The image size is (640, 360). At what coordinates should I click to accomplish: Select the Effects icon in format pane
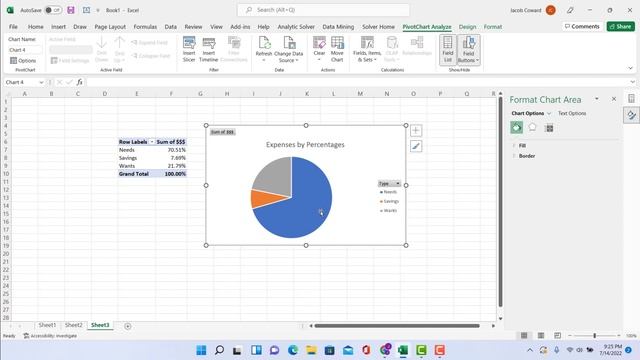point(532,128)
